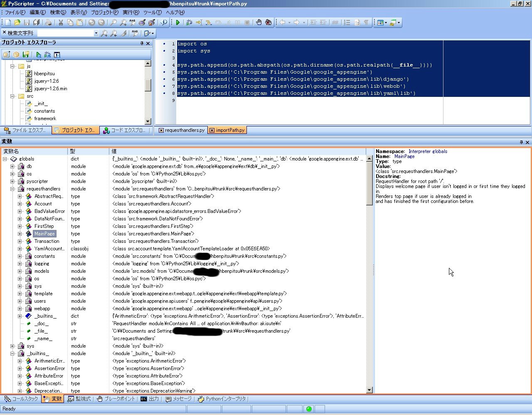The width and height of the screenshot is (532, 415).
Task: Open a file using the folder icon
Action: (17, 22)
